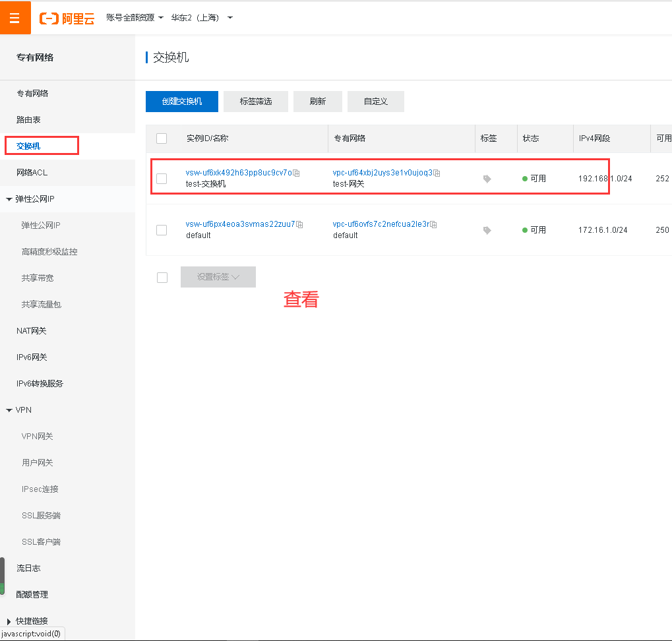The width and height of the screenshot is (672, 641).
Task: Open 高精度秒级监控 in sidebar
Action: coord(49,251)
